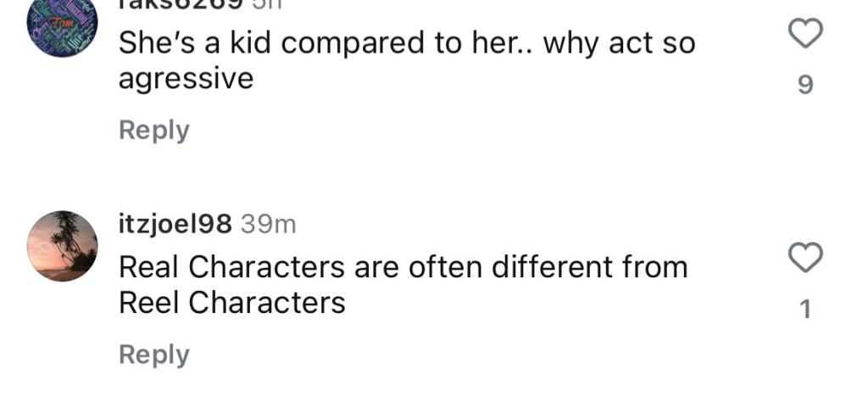View the 9 likes count
The height and width of the screenshot is (402, 868).
tap(805, 86)
